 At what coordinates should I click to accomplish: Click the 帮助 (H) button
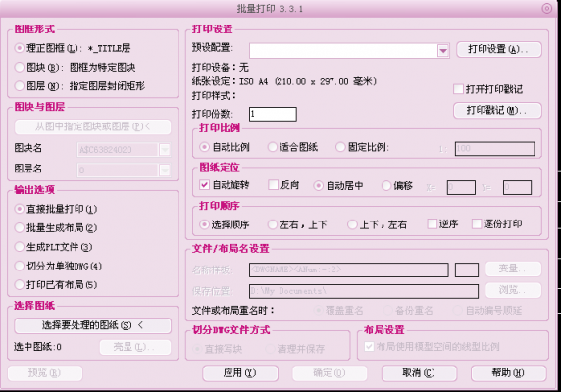(x=508, y=373)
